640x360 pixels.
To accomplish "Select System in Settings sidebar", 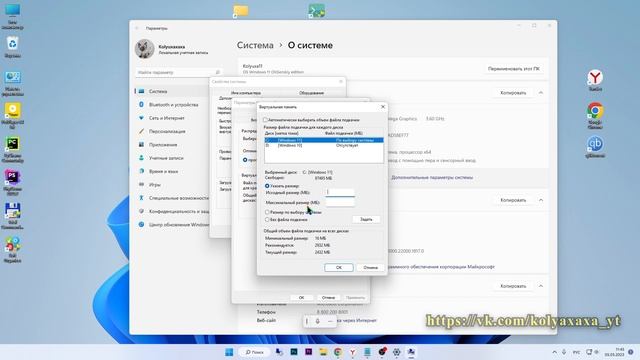I will click(x=172, y=91).
